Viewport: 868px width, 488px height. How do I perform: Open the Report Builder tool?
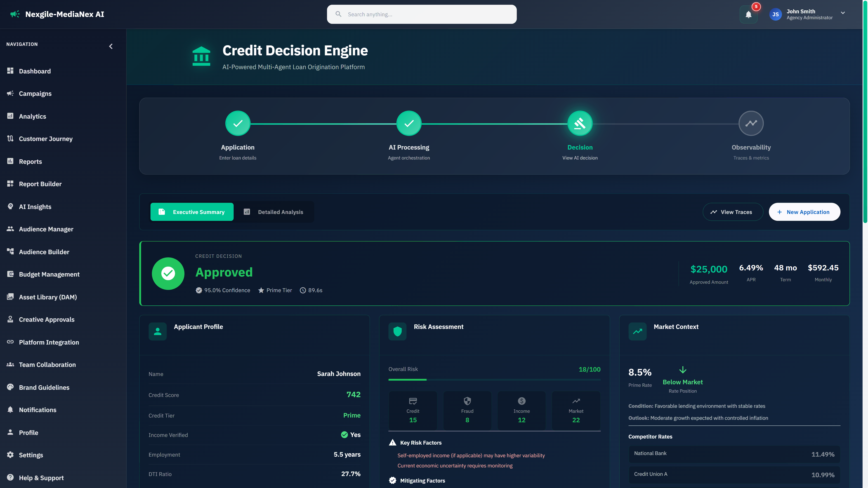coord(40,184)
